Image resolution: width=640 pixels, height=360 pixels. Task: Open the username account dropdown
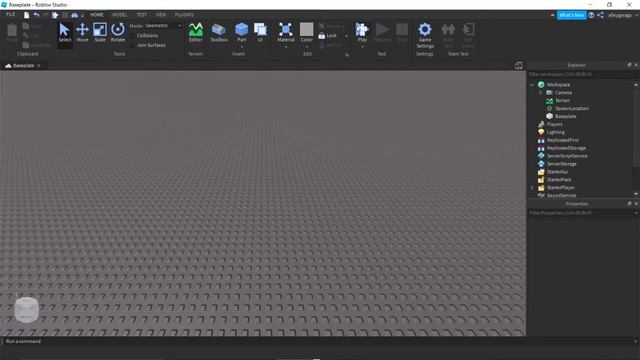[623, 15]
